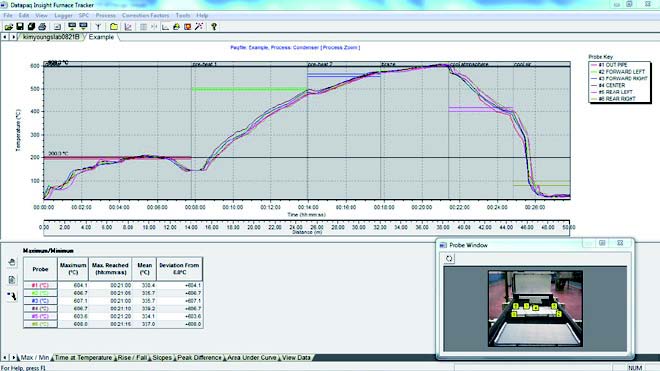Screen dimensions: 660x371
Task: Open the Peak Difference tab
Action: (199, 358)
